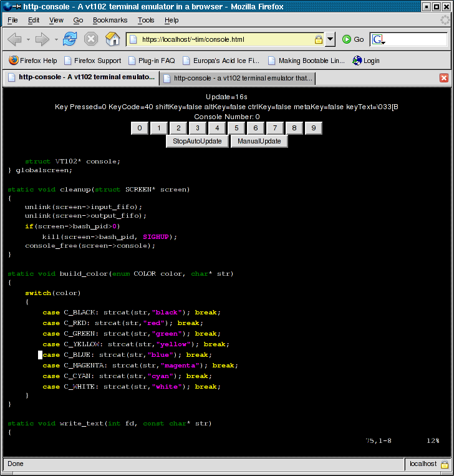Select console number 5 button
Image resolution: width=454 pixels, height=476 pixels.
pos(236,128)
